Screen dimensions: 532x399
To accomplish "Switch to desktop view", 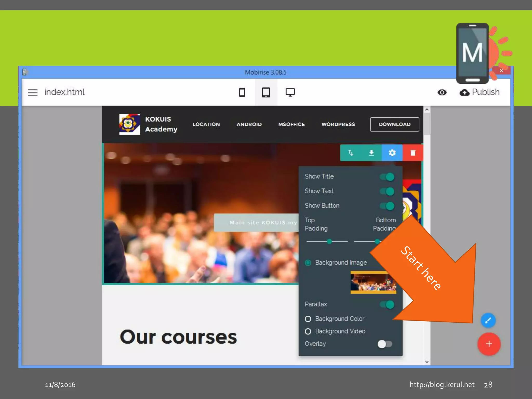I will (290, 92).
